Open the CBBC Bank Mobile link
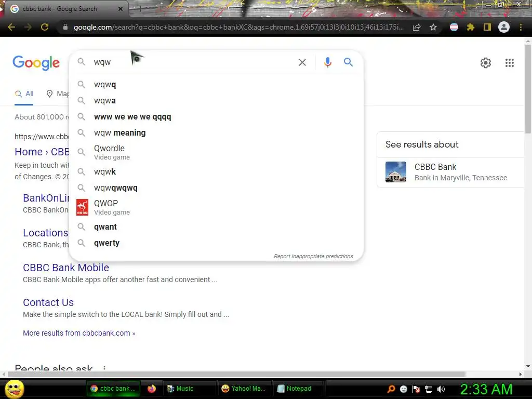Viewport: 532px width, 399px height. tap(66, 268)
